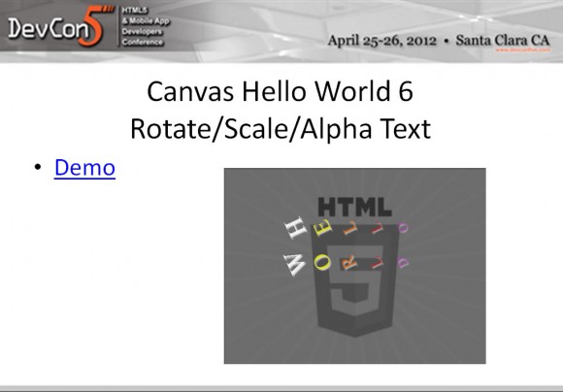Click the 'HTML5 & Mobile App Developers Conference' tagline
Screen dimensions: 563x392
[x=145, y=26]
